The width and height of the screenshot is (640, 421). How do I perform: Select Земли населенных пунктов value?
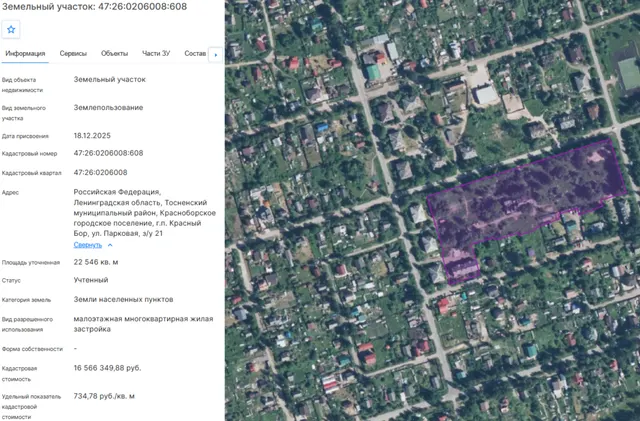pos(123,299)
